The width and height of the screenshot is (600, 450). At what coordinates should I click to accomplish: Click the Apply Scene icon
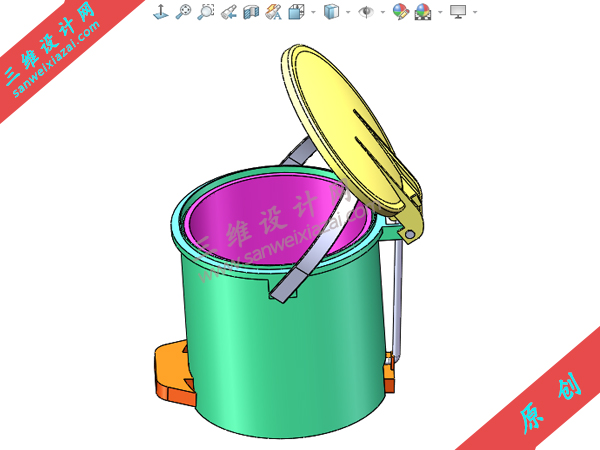[423, 12]
